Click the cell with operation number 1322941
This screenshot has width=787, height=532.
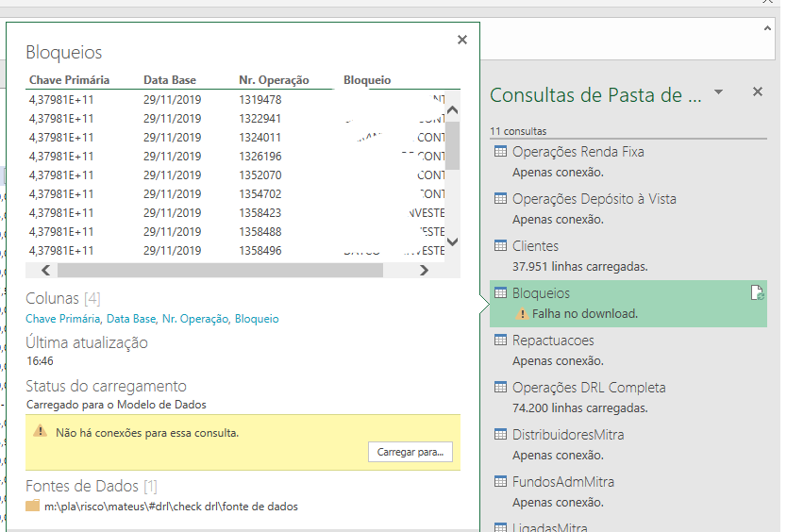tap(260, 119)
